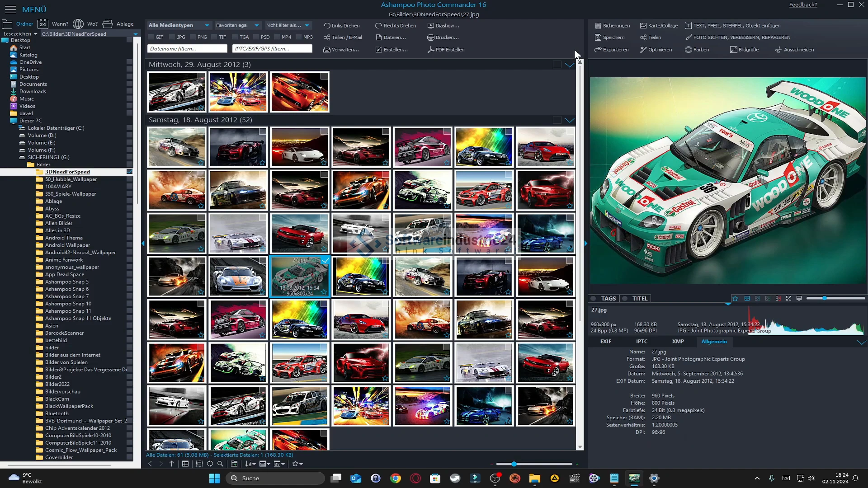Open the Farben color tool
Image resolution: width=868 pixels, height=488 pixels.
[697, 50]
